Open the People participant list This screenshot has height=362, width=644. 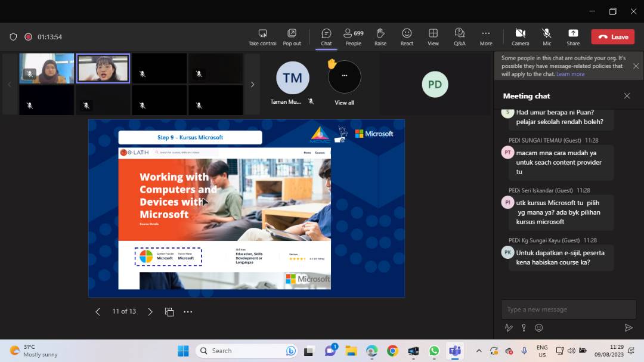[x=353, y=37]
